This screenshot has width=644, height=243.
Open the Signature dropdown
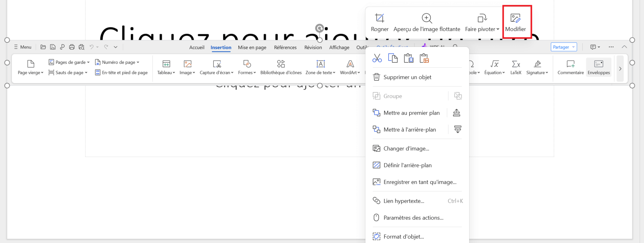coord(537,67)
